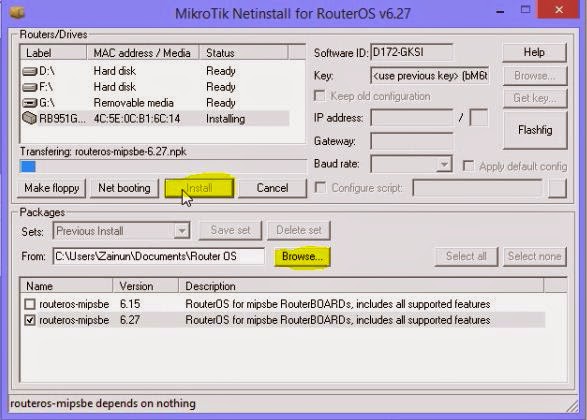Click description of the 6.27 package

(x=337, y=320)
